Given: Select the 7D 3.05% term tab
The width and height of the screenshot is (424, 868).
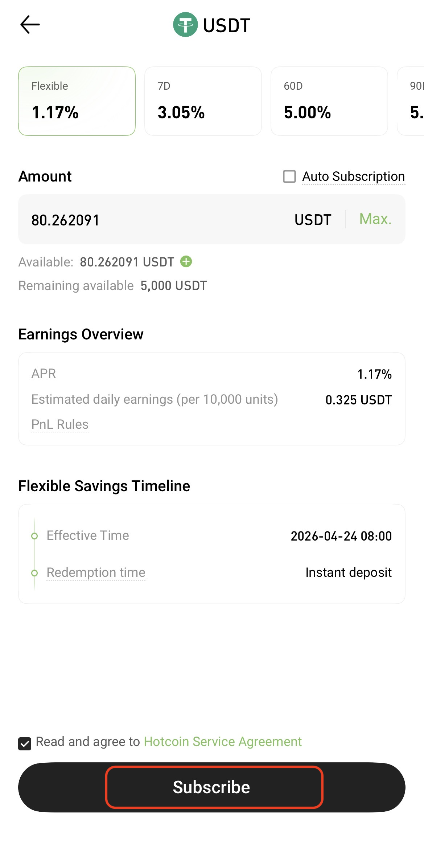Looking at the screenshot, I should (203, 101).
